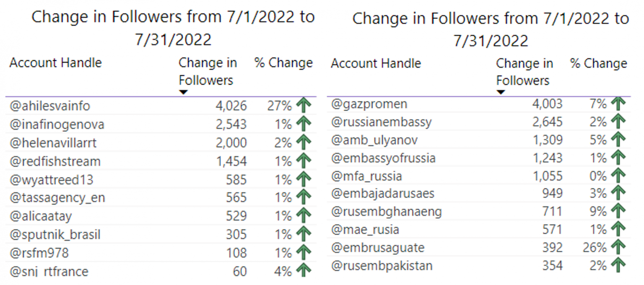Screen dimensions: 644x285
Task: Click sort arrow under right Change in Followers
Action: (x=501, y=92)
